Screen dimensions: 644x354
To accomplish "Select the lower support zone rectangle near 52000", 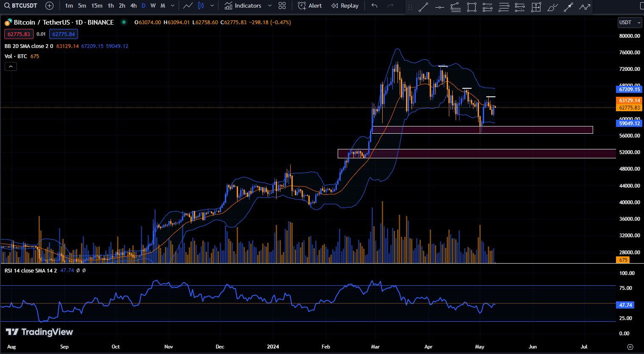I will click(477, 154).
